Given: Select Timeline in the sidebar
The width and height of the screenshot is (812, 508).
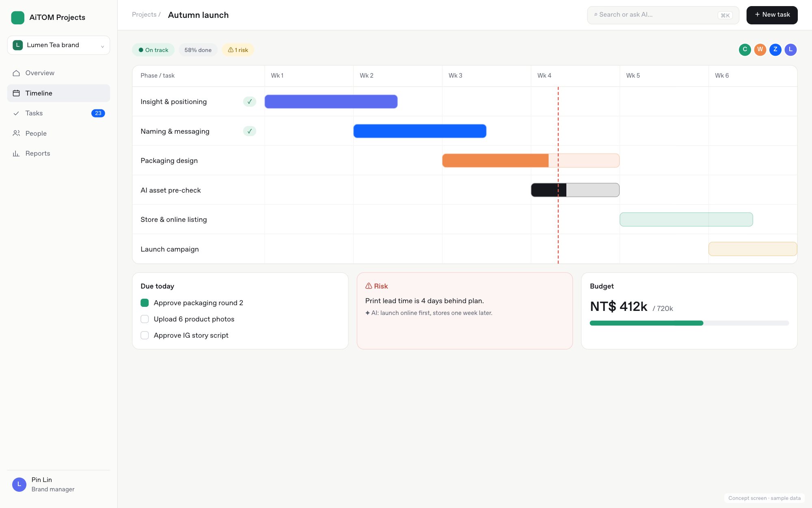Looking at the screenshot, I should pyautogui.click(x=58, y=93).
